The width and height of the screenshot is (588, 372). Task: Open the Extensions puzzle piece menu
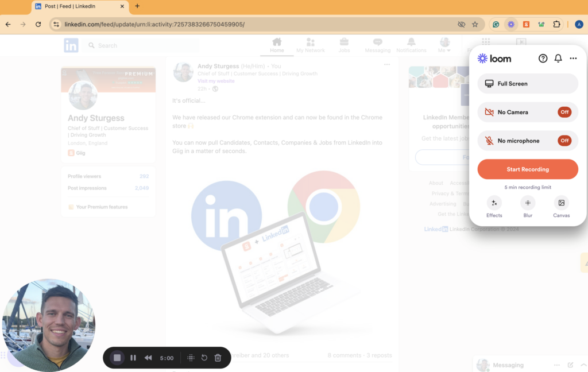pyautogui.click(x=556, y=24)
